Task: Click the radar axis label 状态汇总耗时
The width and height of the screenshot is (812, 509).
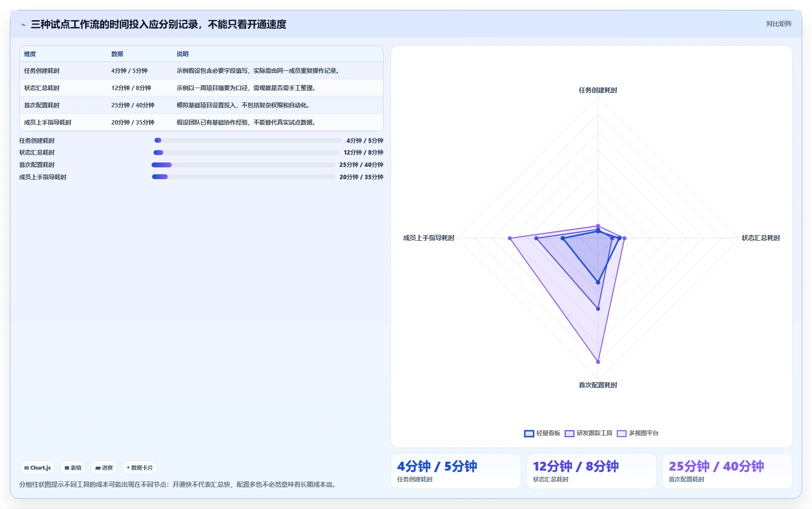Action: pos(760,238)
